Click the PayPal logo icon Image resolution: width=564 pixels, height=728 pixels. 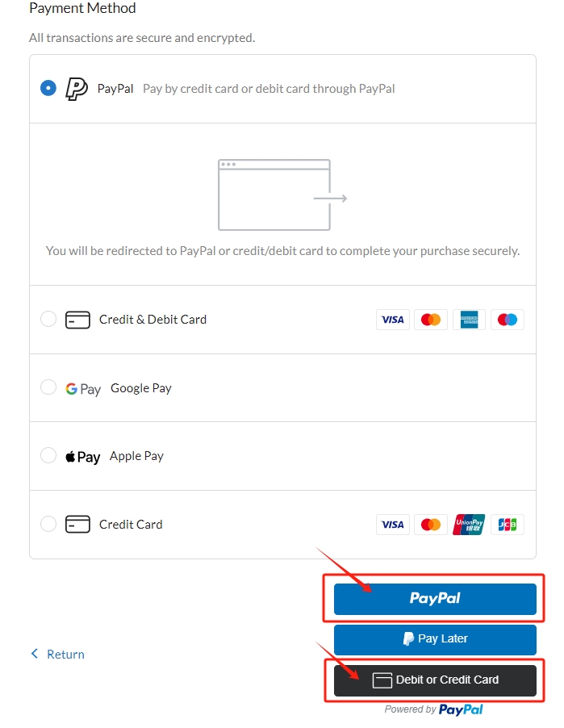click(x=77, y=89)
